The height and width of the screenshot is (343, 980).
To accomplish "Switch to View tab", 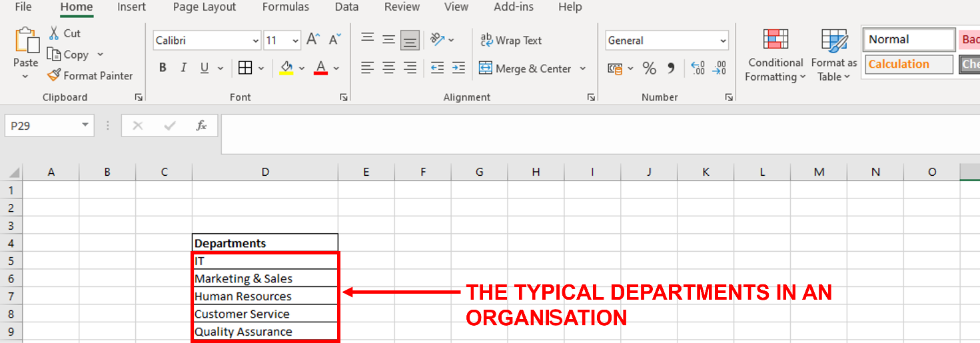I will (x=456, y=7).
